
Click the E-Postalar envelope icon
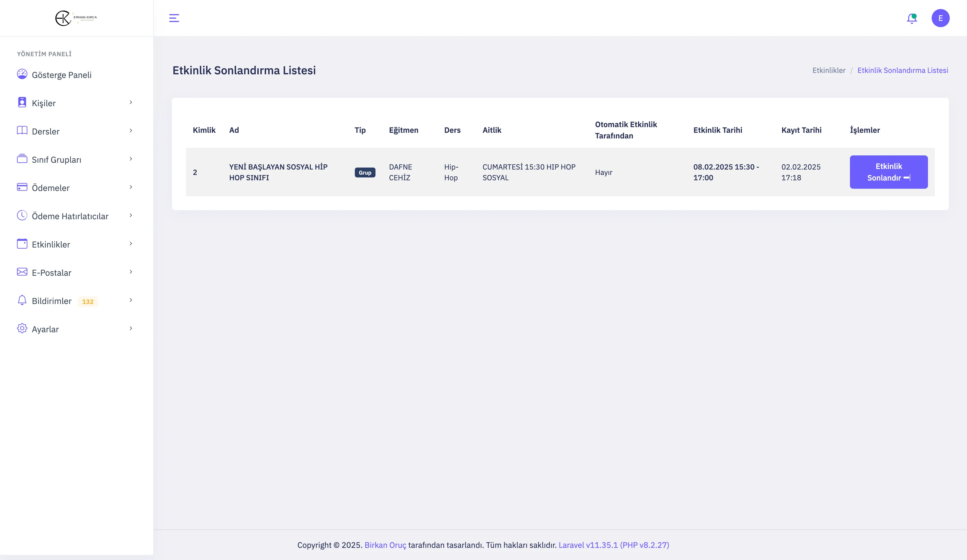22,272
